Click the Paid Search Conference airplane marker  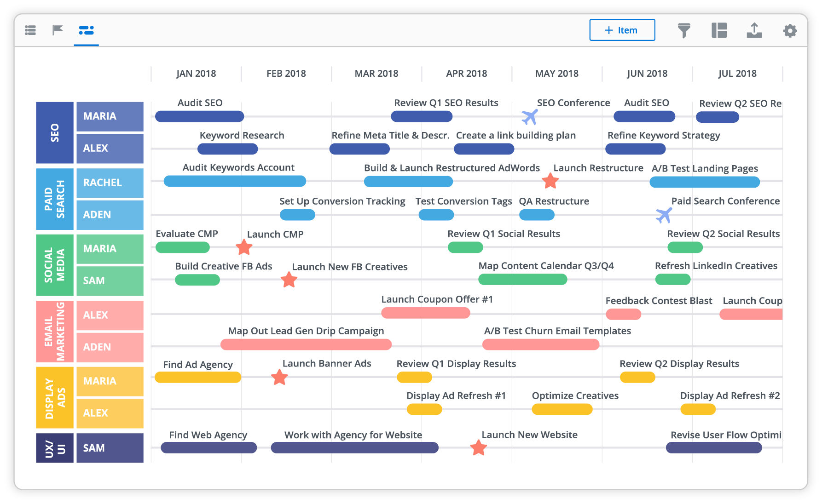pyautogui.click(x=663, y=214)
